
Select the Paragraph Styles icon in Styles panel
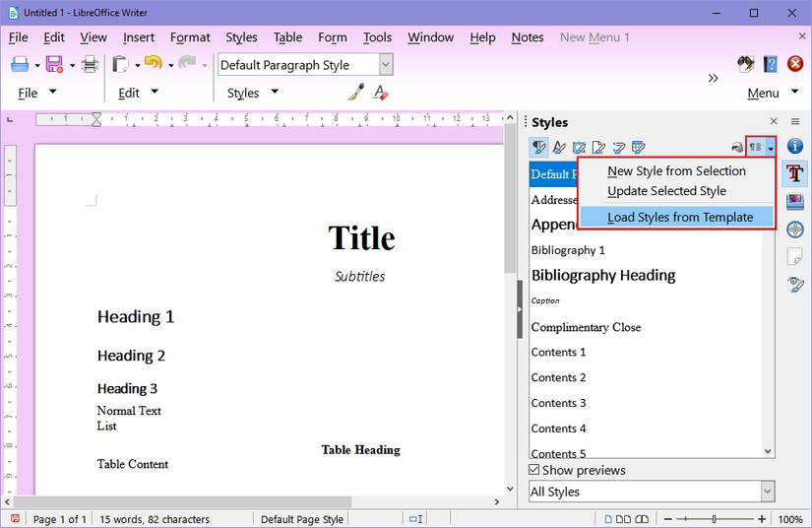point(539,148)
